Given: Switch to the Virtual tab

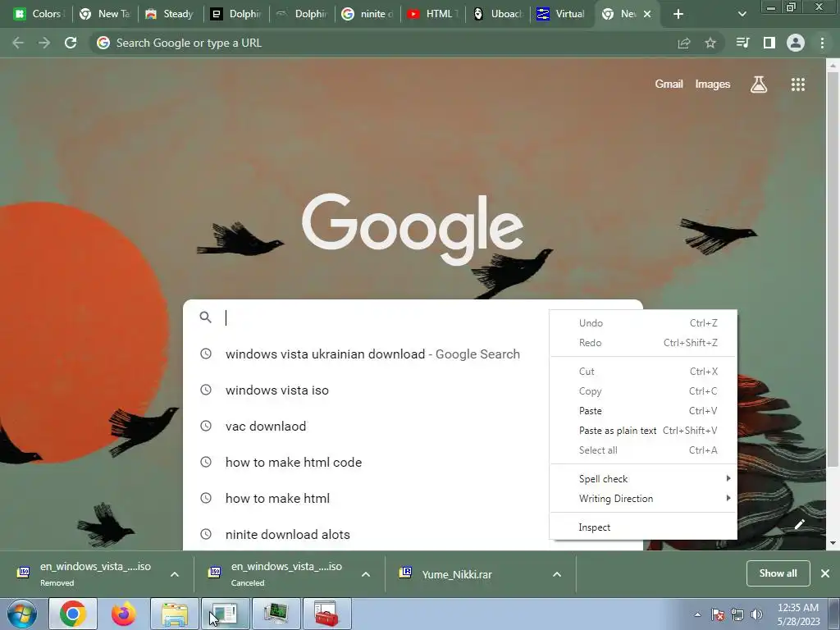Looking at the screenshot, I should (561, 14).
